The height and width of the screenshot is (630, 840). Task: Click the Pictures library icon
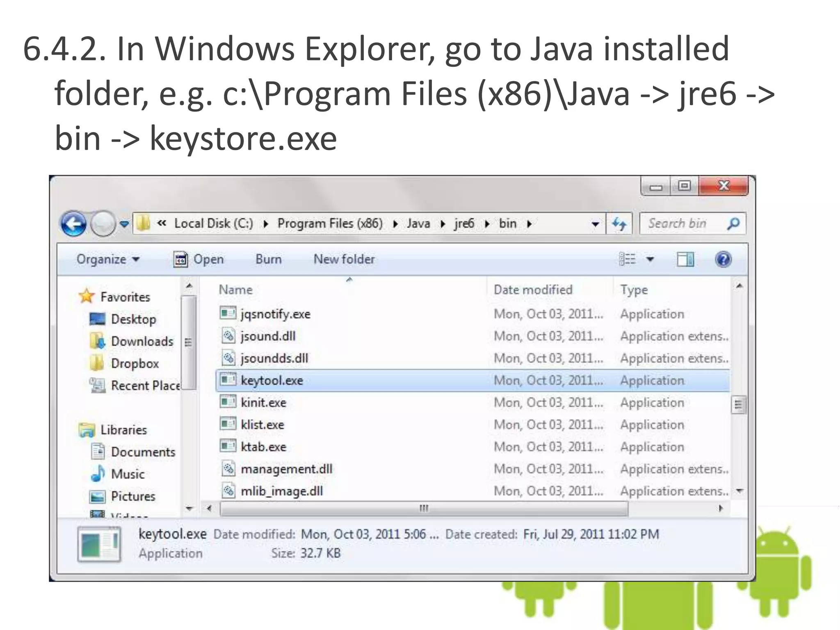(98, 497)
